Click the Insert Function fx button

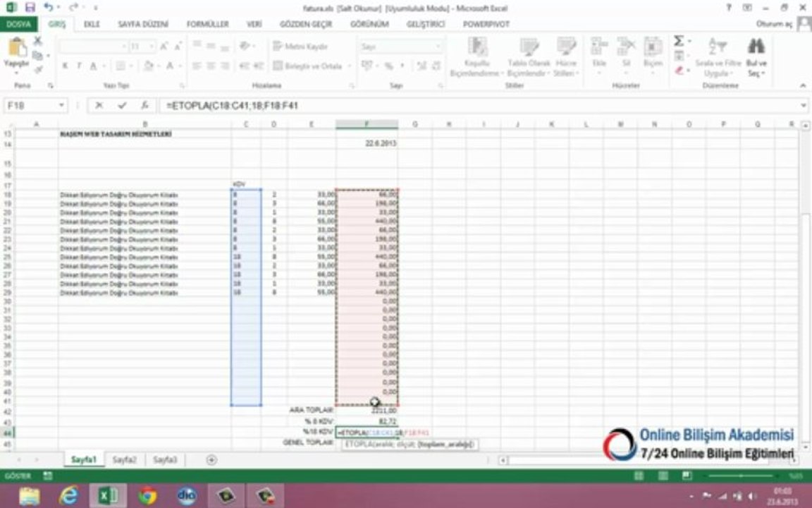tap(145, 106)
